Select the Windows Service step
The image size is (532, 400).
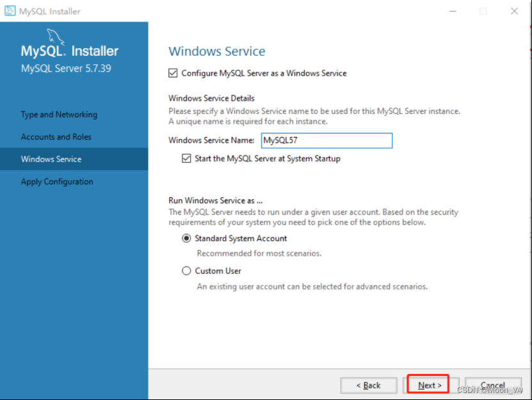[74, 159]
